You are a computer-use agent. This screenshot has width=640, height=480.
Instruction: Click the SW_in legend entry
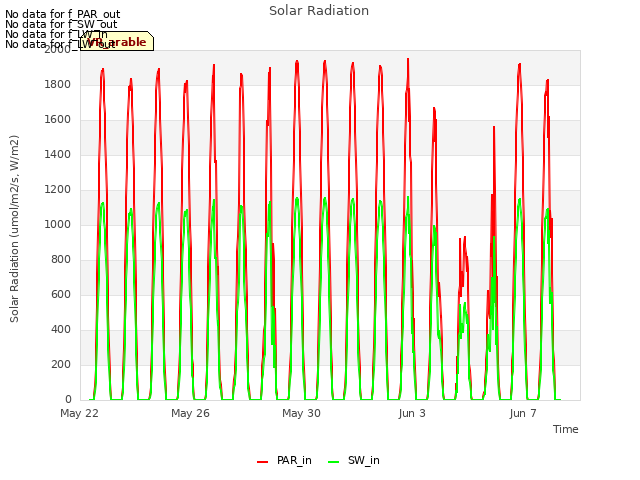354,460
